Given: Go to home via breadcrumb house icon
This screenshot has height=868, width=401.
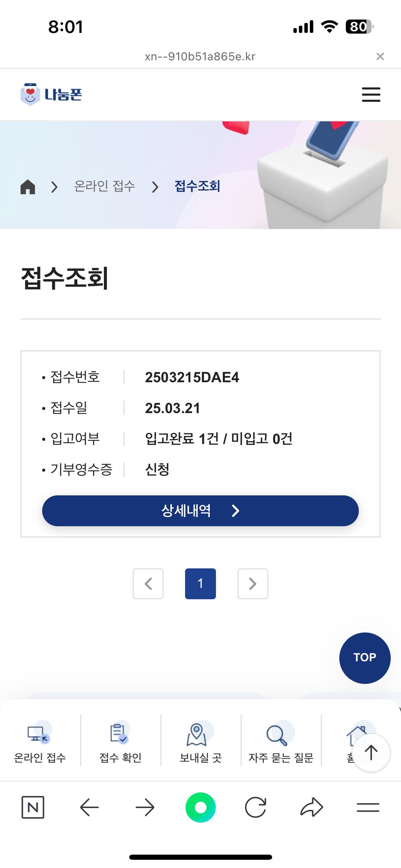Looking at the screenshot, I should click(28, 187).
